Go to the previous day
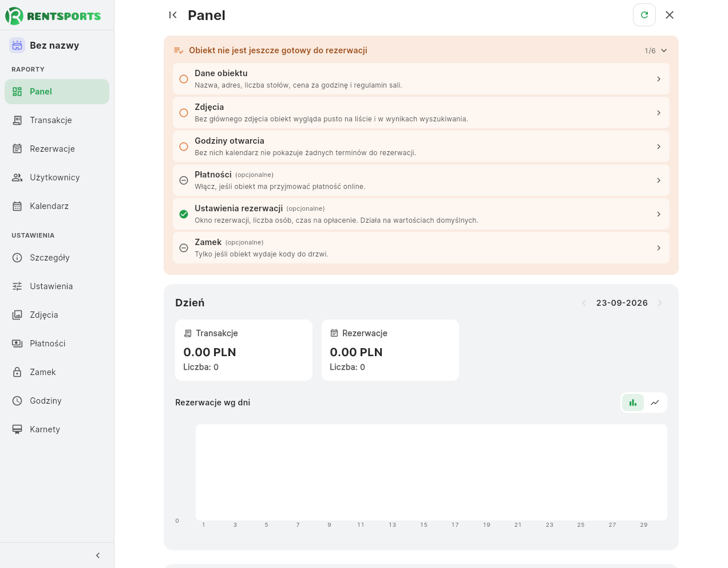 click(x=584, y=303)
